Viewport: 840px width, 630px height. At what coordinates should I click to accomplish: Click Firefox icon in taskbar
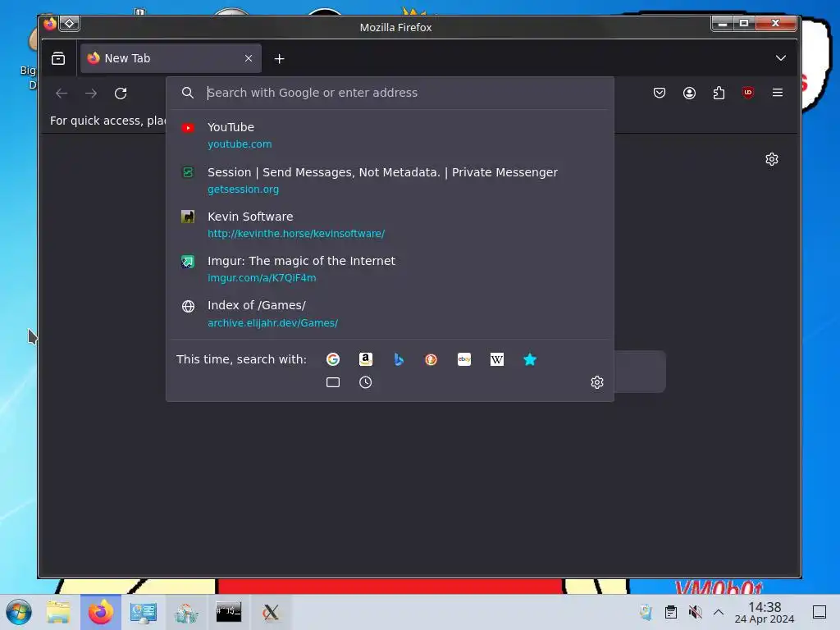coord(101,612)
